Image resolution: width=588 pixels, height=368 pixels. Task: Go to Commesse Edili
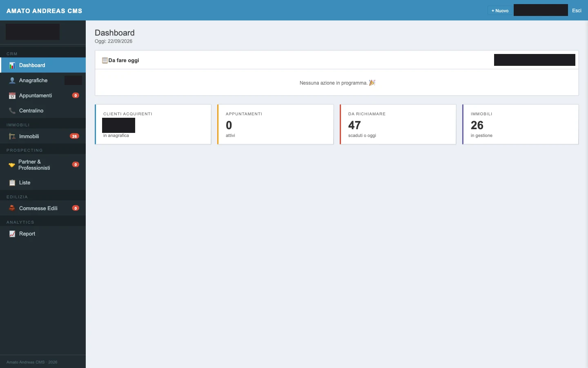coord(43,208)
